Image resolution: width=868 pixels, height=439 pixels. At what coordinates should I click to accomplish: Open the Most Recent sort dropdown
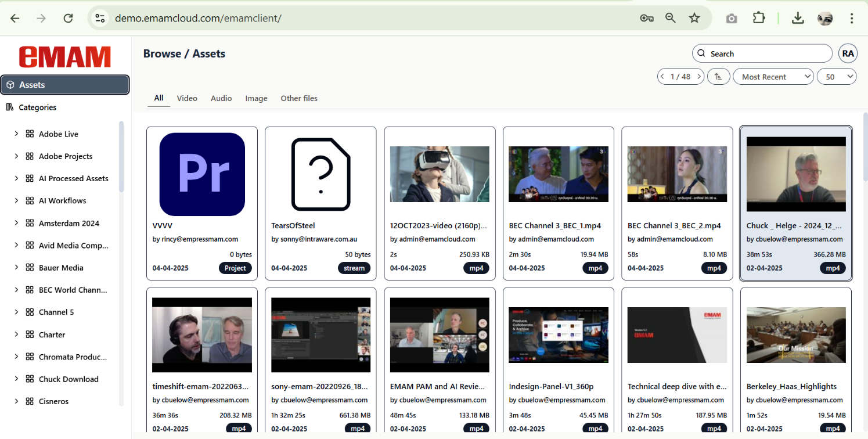773,77
